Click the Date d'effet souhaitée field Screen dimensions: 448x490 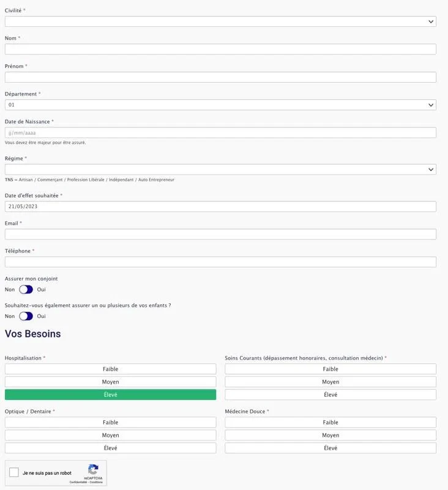click(x=220, y=207)
